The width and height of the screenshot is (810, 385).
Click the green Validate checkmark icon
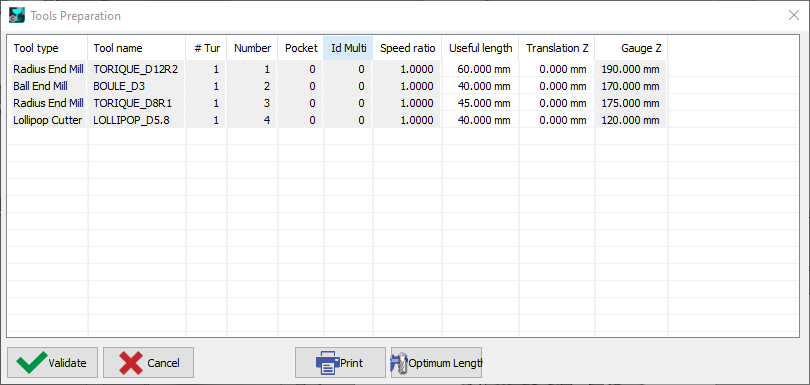coord(30,363)
